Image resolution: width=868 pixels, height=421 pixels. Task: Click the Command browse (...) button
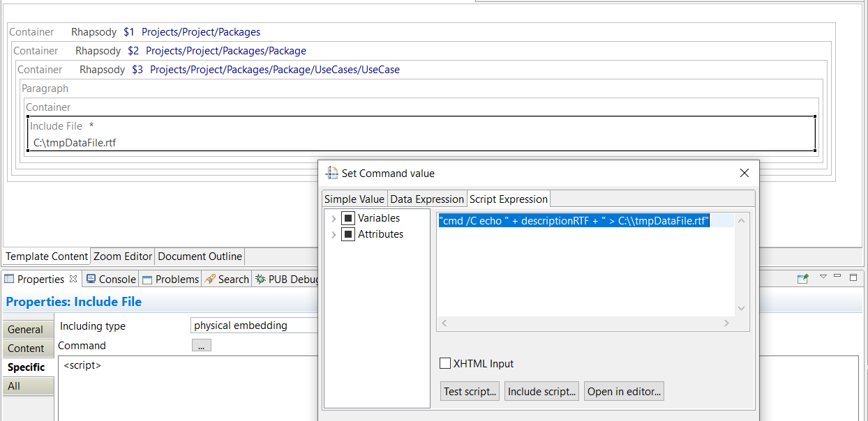coord(201,346)
